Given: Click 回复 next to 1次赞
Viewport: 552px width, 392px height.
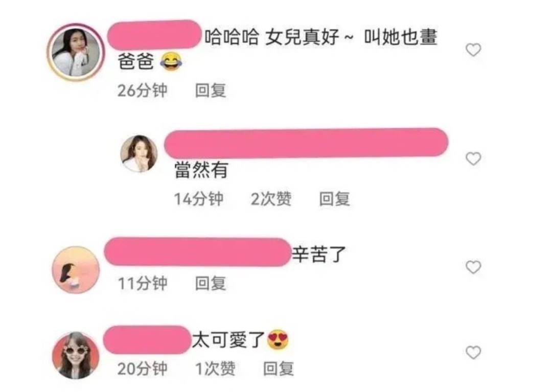Looking at the screenshot, I should point(279,369).
